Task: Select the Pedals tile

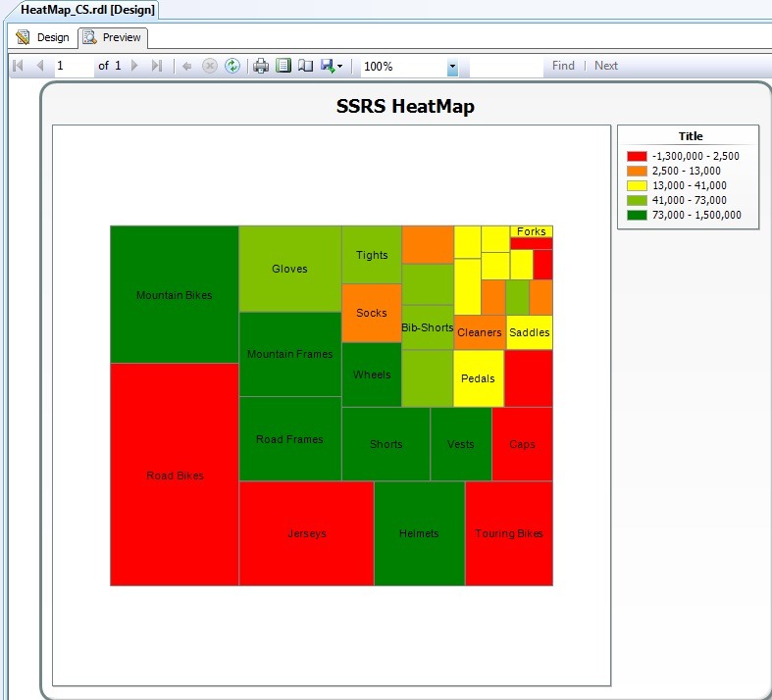Action: coord(478,378)
